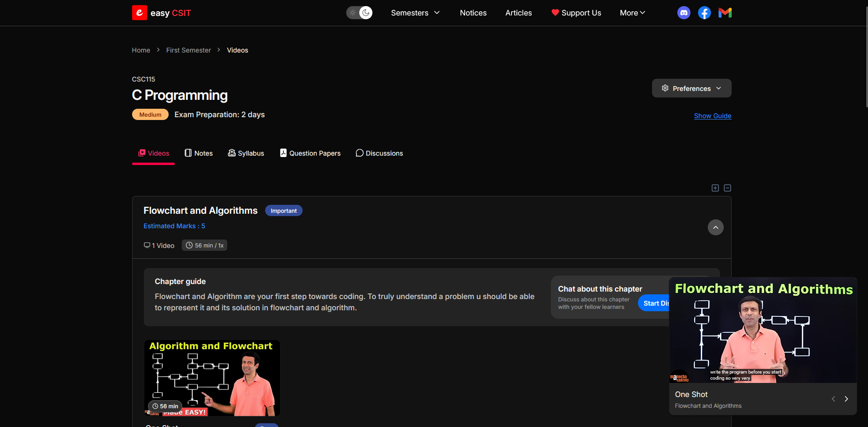Screen dimensions: 868x427
Task: Collapse all chapters with minus icon
Action: [727, 188]
